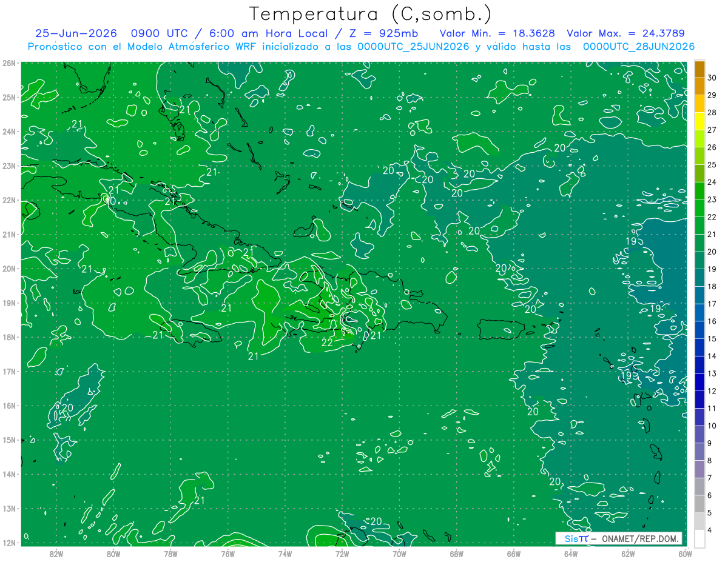Click the 80W longitude axis label
The image size is (728, 562).
click(113, 554)
